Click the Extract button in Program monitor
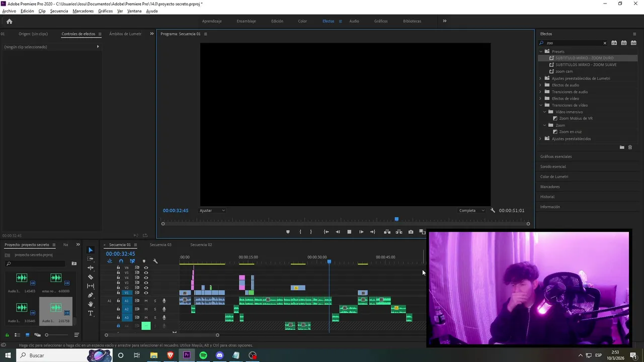This screenshot has width=644, height=362. [x=399, y=232]
